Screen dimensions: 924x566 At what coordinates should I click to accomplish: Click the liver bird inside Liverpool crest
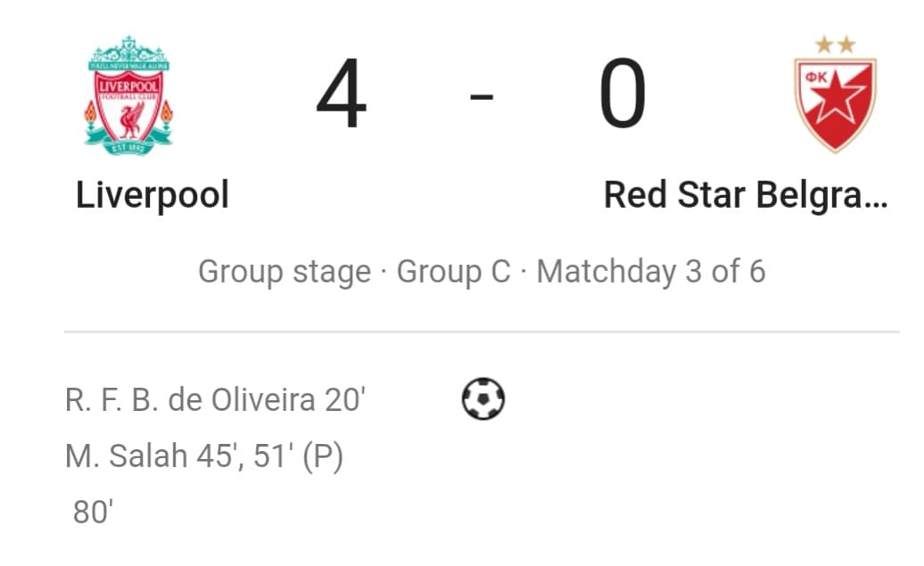131,120
